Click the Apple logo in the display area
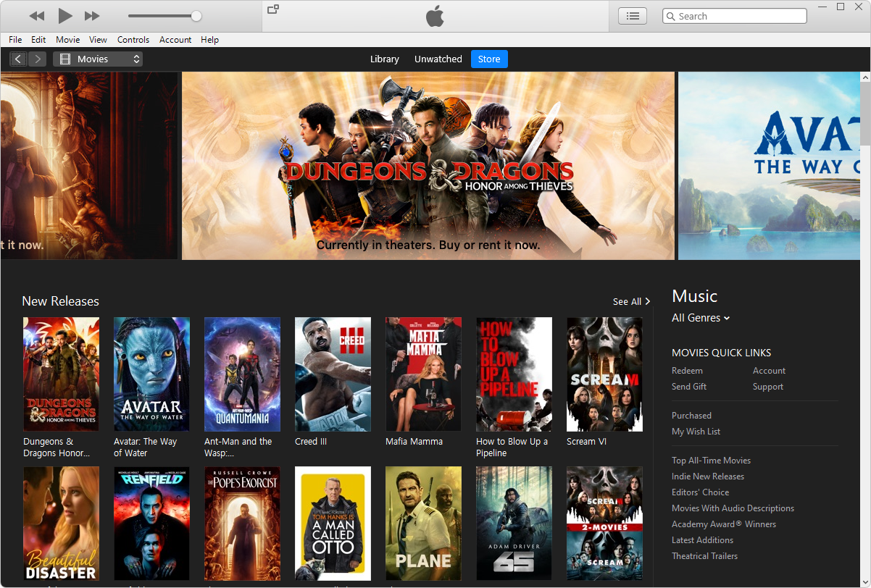Viewport: 871px width, 588px height. click(435, 16)
